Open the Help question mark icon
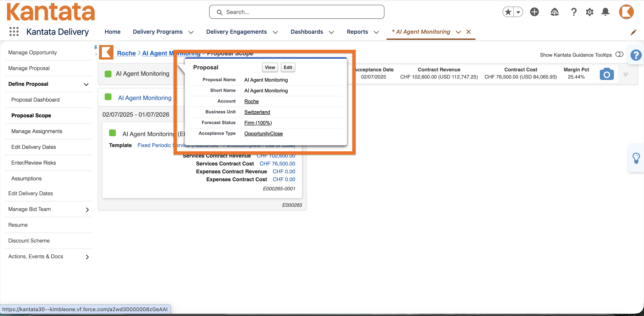The height and width of the screenshot is (316, 644). tap(574, 12)
